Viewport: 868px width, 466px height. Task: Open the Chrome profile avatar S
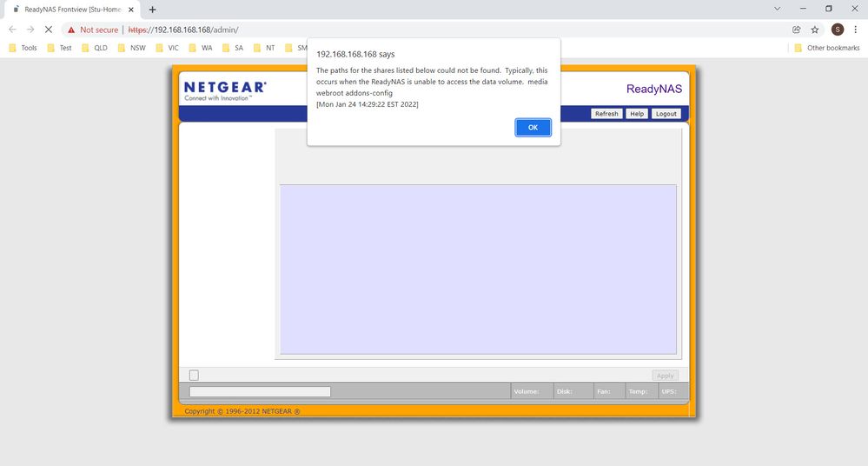coord(837,30)
